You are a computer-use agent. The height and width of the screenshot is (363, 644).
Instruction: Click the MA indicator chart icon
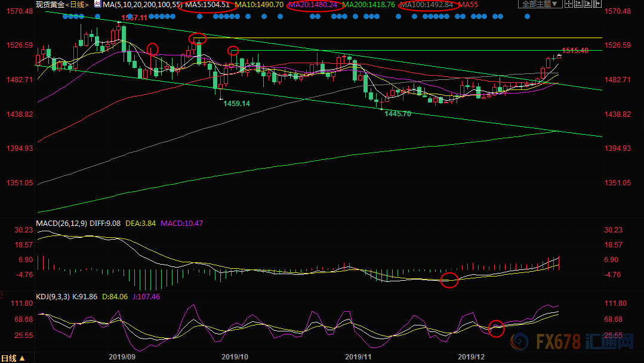[97, 5]
